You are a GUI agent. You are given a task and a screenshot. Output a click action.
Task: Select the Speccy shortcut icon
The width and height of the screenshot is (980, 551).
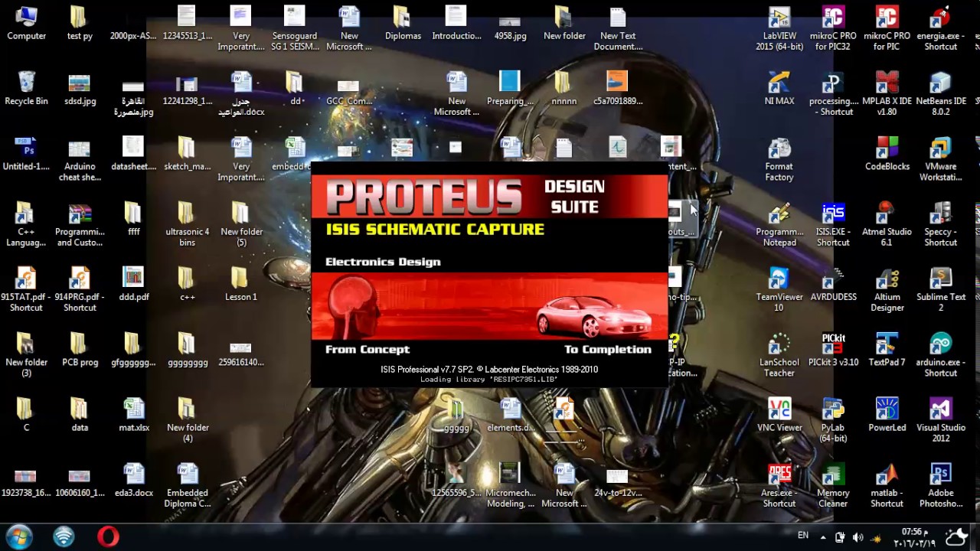click(941, 225)
